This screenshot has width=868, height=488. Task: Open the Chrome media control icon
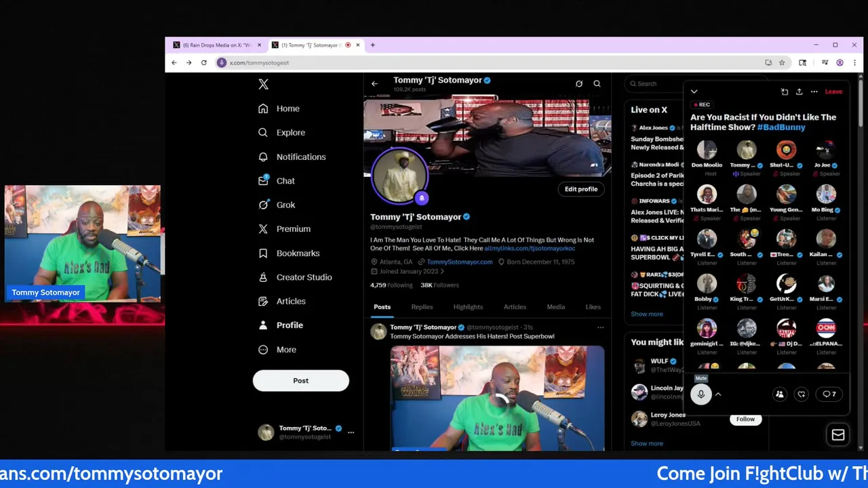coord(825,62)
